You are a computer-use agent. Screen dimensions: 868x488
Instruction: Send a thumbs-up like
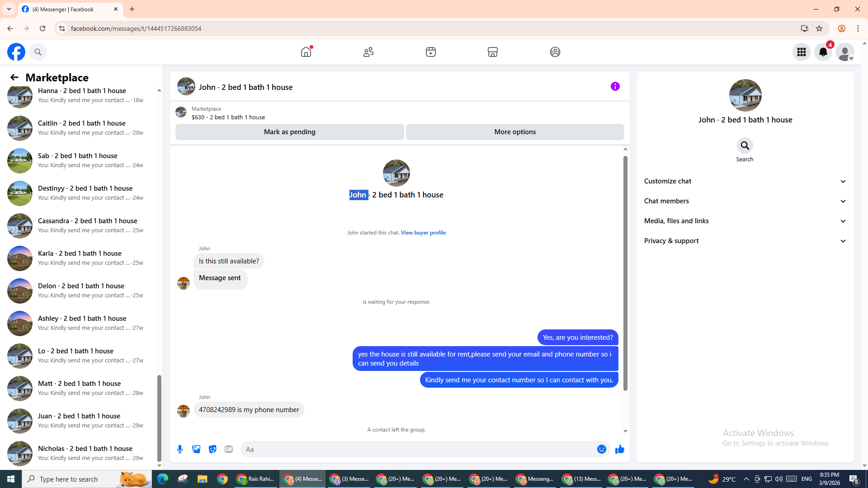[x=619, y=449]
